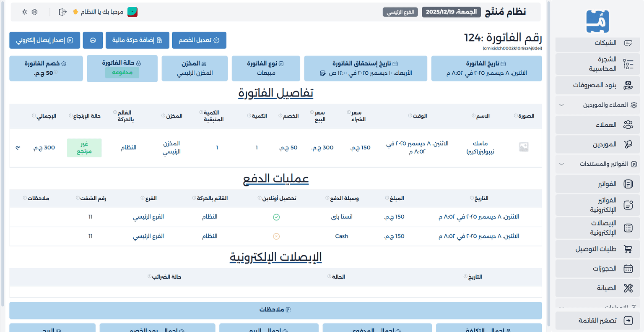Viewport: 644px width, 332px height.
Task: Click orange online-collection X in Cash row
Action: point(276,236)
